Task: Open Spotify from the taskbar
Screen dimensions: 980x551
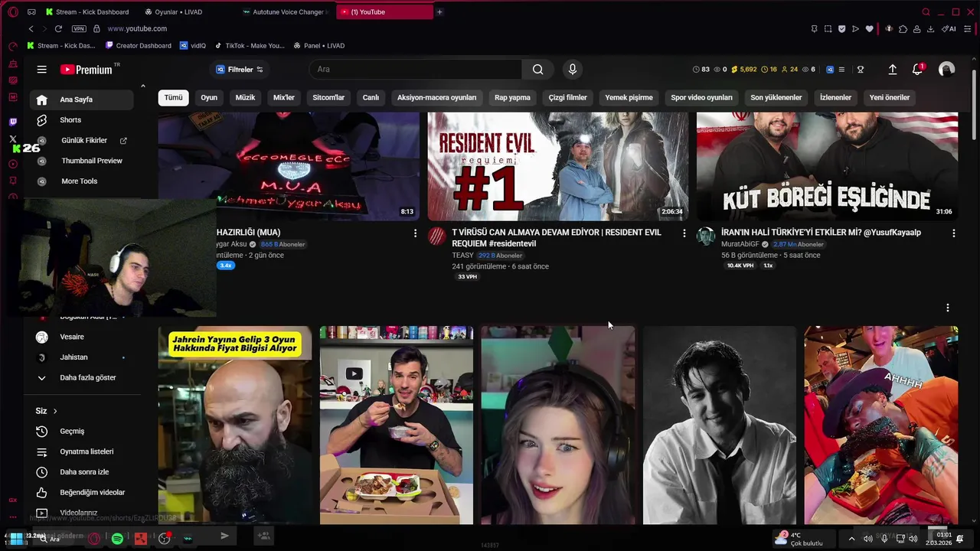Action: 117,539
